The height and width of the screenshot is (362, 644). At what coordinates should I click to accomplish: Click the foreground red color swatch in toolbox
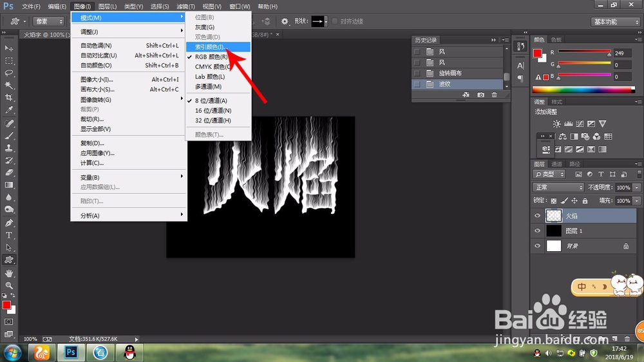[6, 305]
